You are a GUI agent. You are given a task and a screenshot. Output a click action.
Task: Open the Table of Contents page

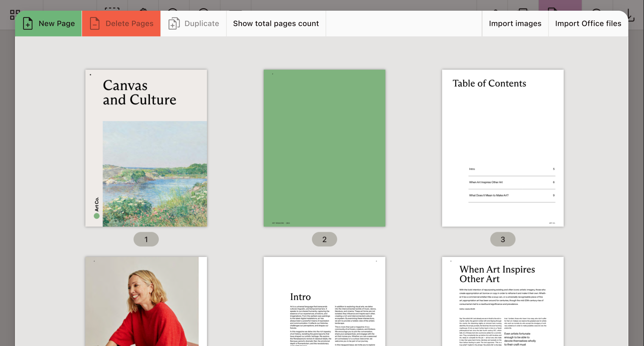pos(502,148)
